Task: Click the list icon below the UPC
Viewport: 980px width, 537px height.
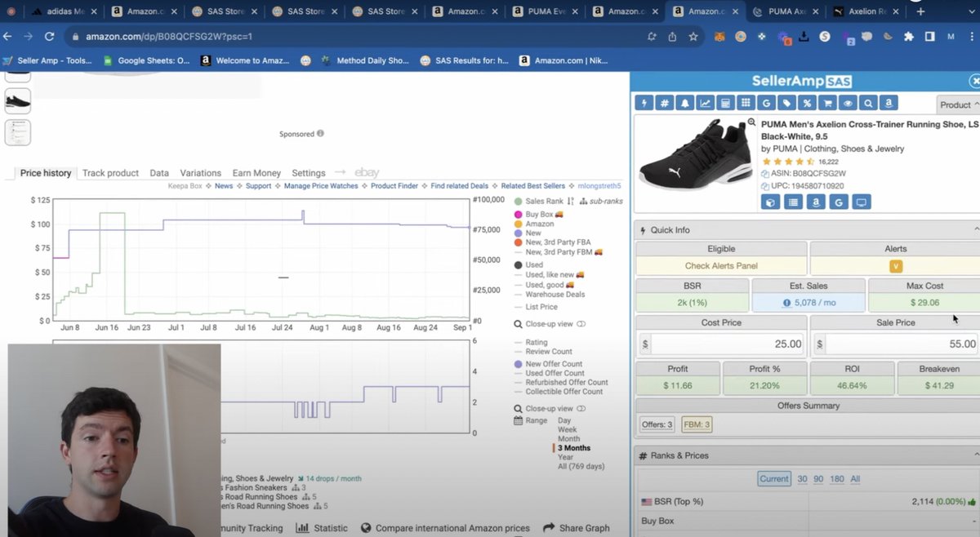Action: pos(793,202)
